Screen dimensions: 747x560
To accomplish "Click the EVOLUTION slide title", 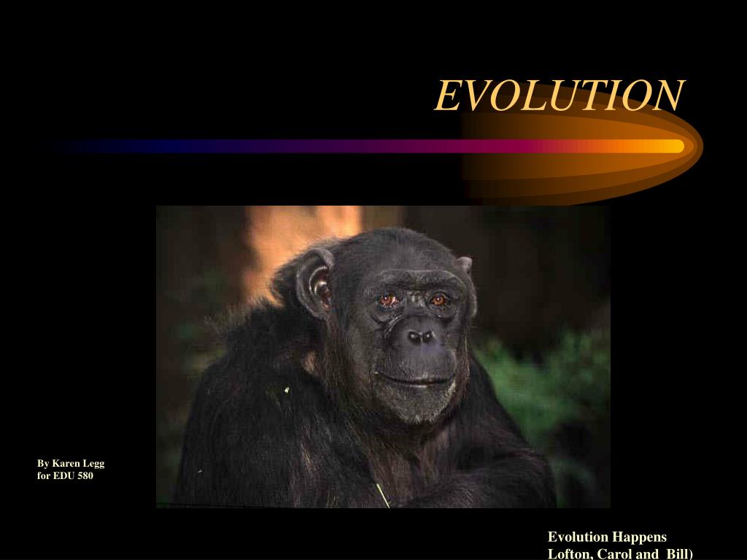I will tap(560, 96).
